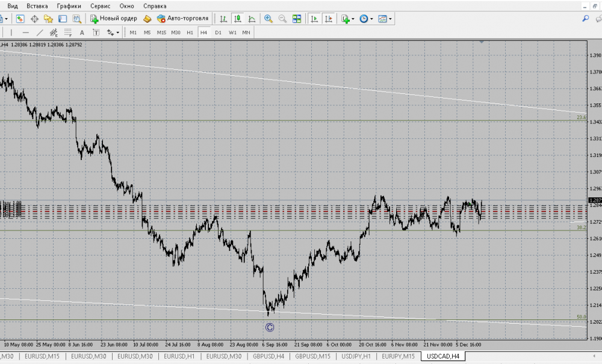Launch MetaEditor with the yellow book icon
This screenshot has height=364, width=602.
point(147,19)
